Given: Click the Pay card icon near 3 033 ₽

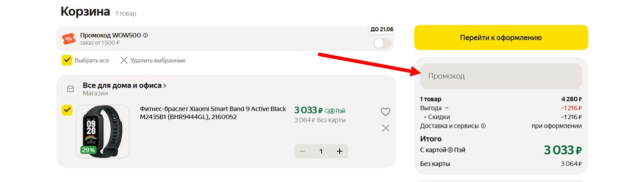Looking at the screenshot, I should [329, 111].
